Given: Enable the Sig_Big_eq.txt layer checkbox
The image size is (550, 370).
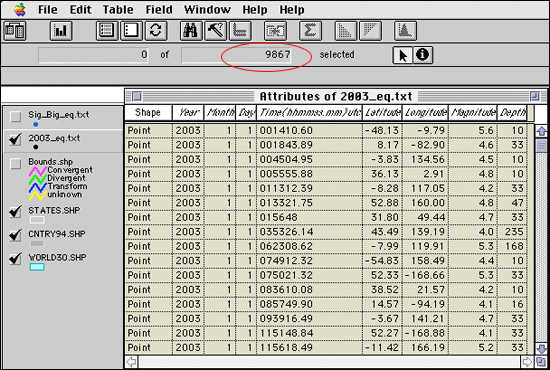Looking at the screenshot, I should pos(15,116).
